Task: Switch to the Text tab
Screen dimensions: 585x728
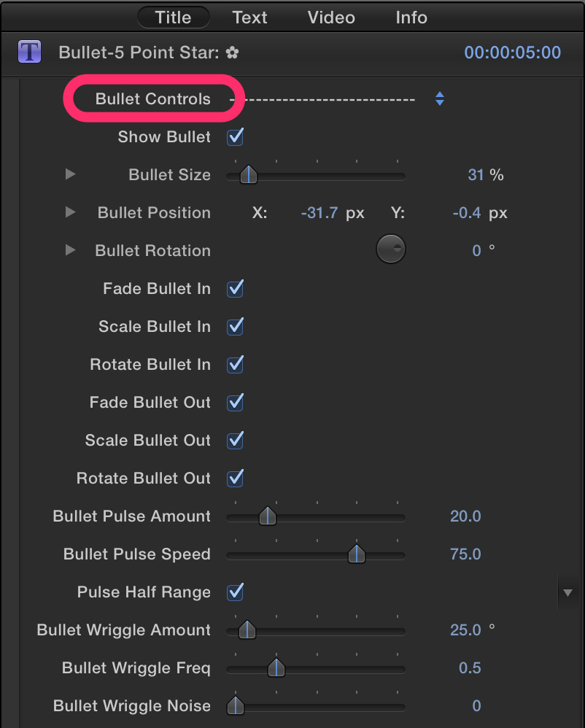Action: click(249, 18)
